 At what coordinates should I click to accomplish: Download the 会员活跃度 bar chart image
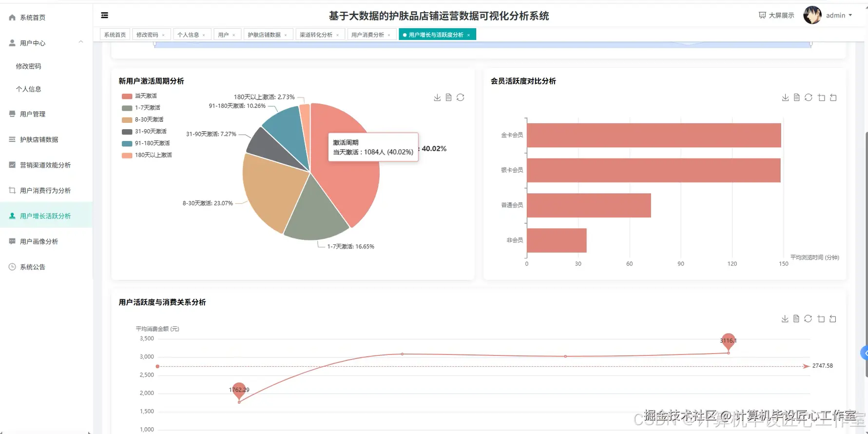click(785, 98)
